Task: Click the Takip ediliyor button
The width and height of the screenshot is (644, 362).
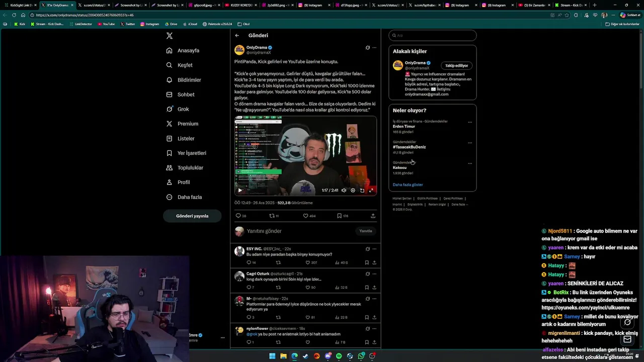Action: coord(456,66)
